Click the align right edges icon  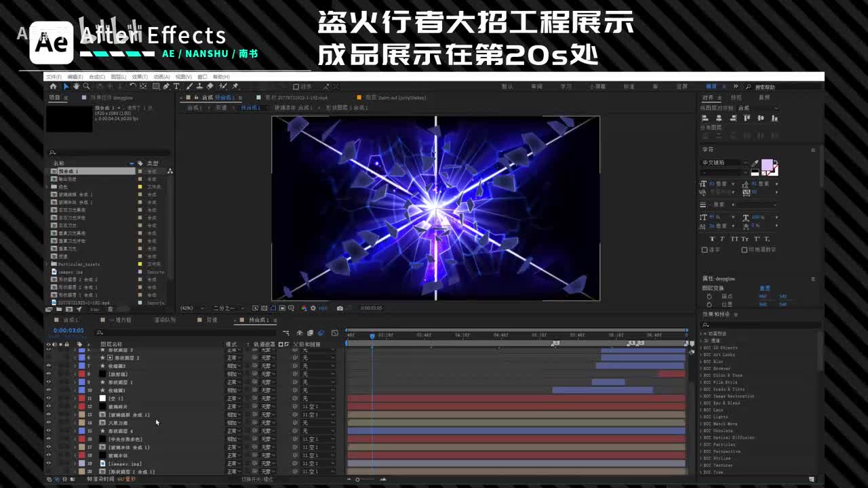tap(733, 118)
